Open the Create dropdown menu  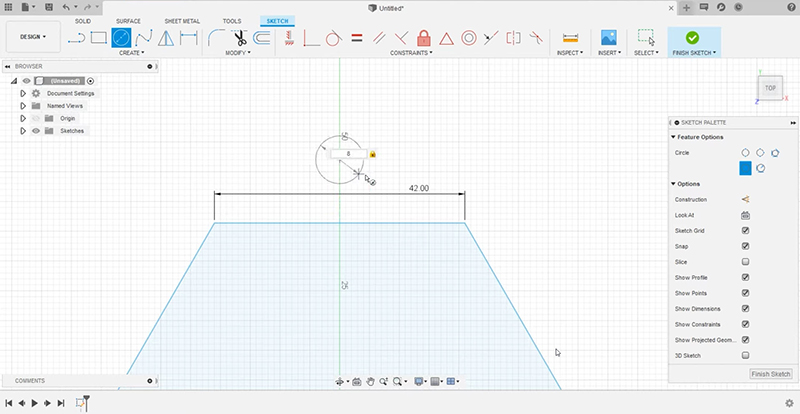pos(131,53)
